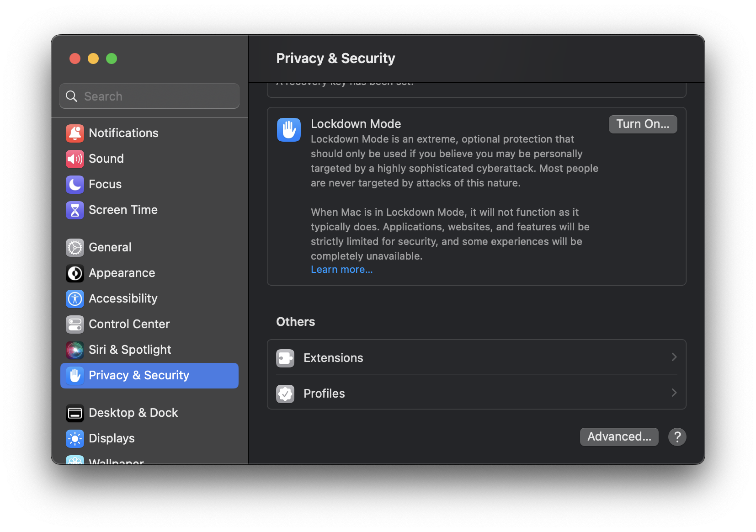Click the Siri & Spotlight icon
Viewport: 756px width, 532px height.
(75, 350)
